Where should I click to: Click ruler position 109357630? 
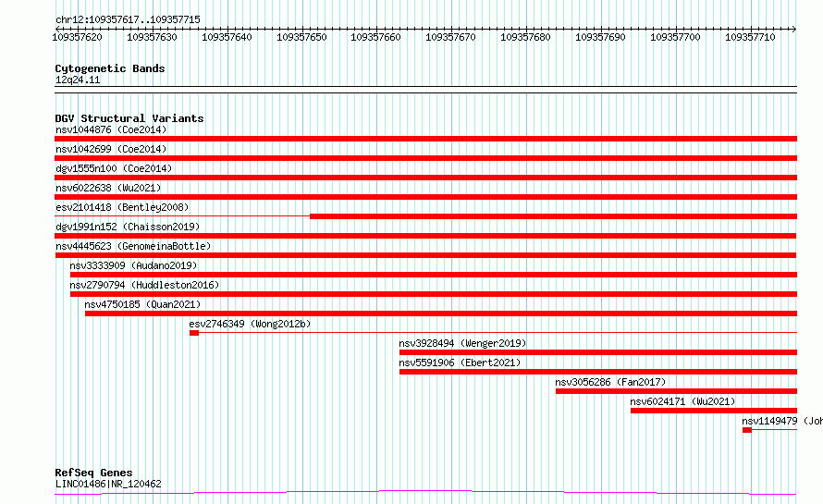(x=153, y=37)
